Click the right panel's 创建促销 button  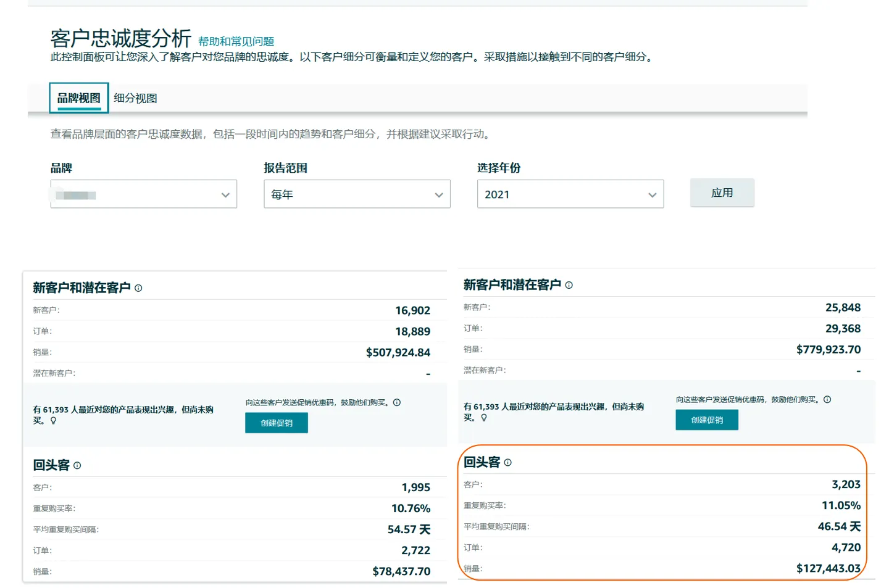[706, 420]
